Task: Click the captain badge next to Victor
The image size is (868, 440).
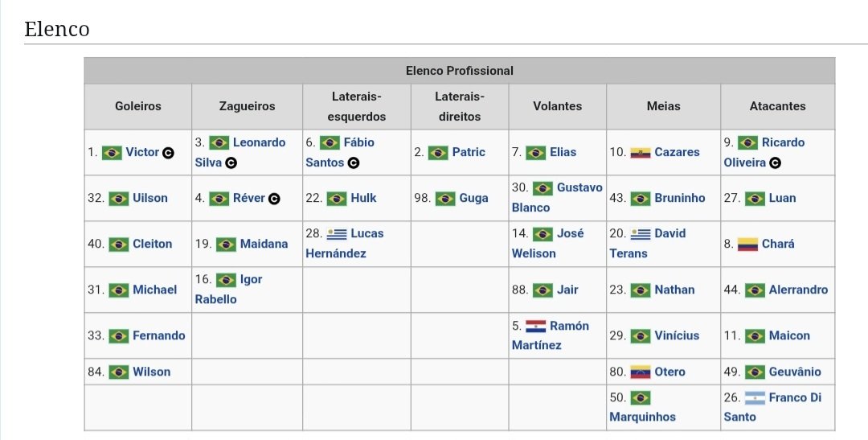Action: point(168,153)
